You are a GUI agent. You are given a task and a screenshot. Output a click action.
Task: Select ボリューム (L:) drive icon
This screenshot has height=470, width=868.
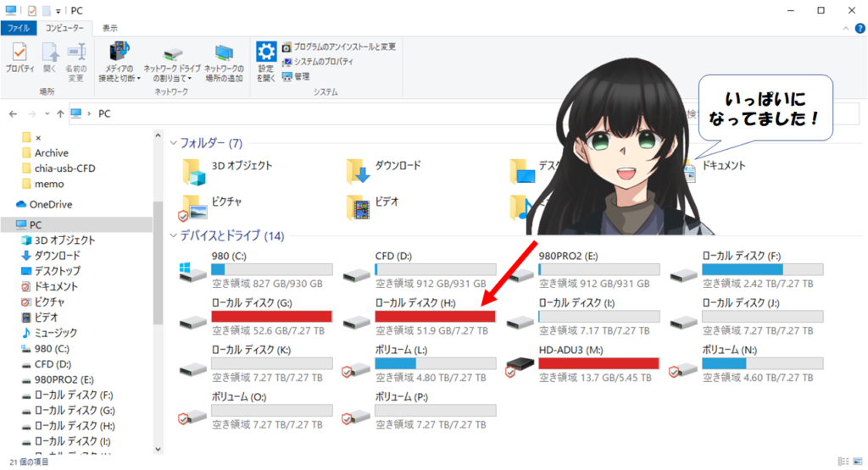coord(356,369)
